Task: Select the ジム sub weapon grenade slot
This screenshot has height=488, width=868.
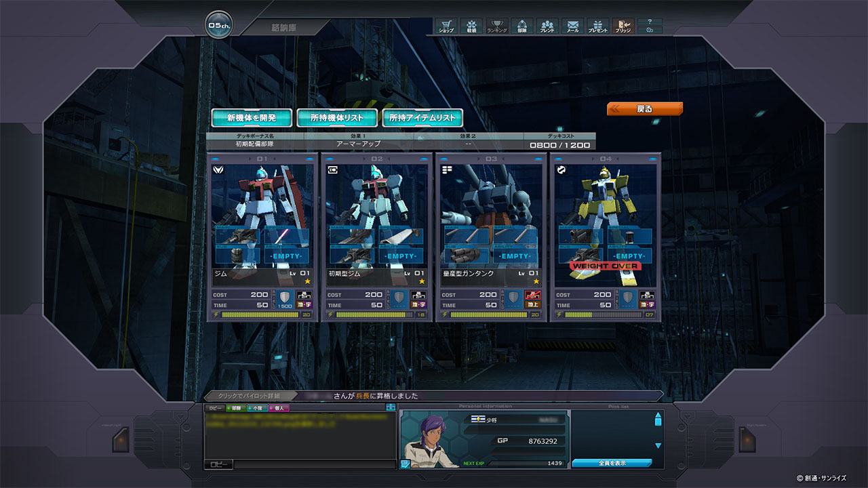Action: coord(239,256)
